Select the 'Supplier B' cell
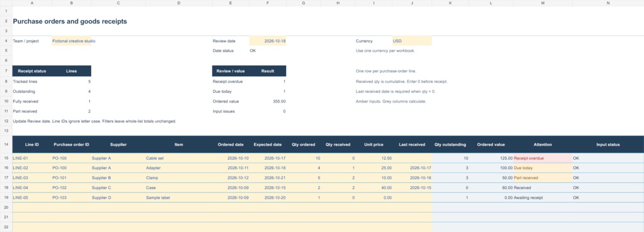The height and width of the screenshot is (232, 644). click(119, 178)
